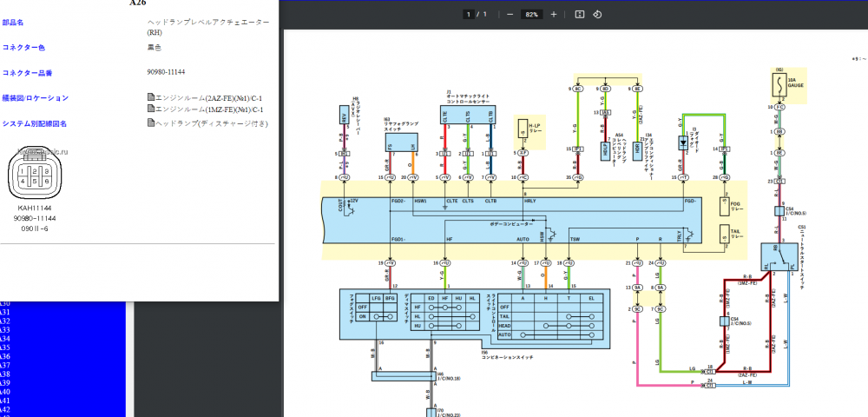Select connector A34 in the list
The height and width of the screenshot is (417, 868).
5,338
